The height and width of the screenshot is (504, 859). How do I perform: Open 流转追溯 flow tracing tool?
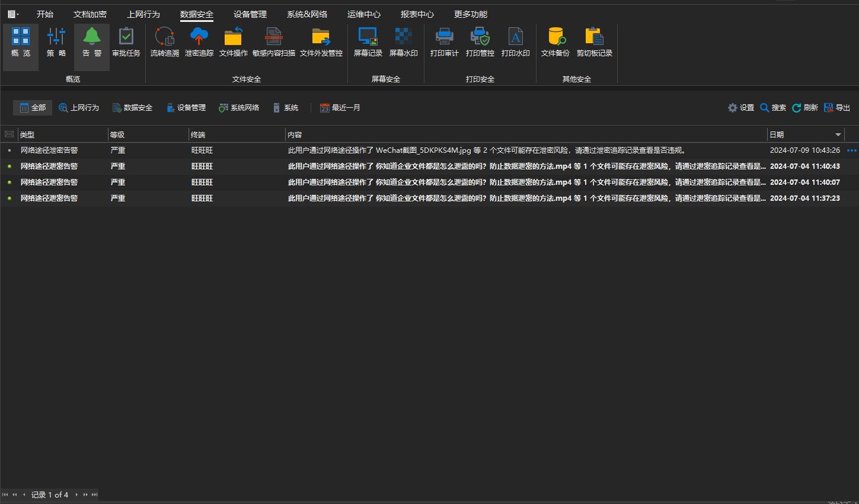[x=164, y=42]
